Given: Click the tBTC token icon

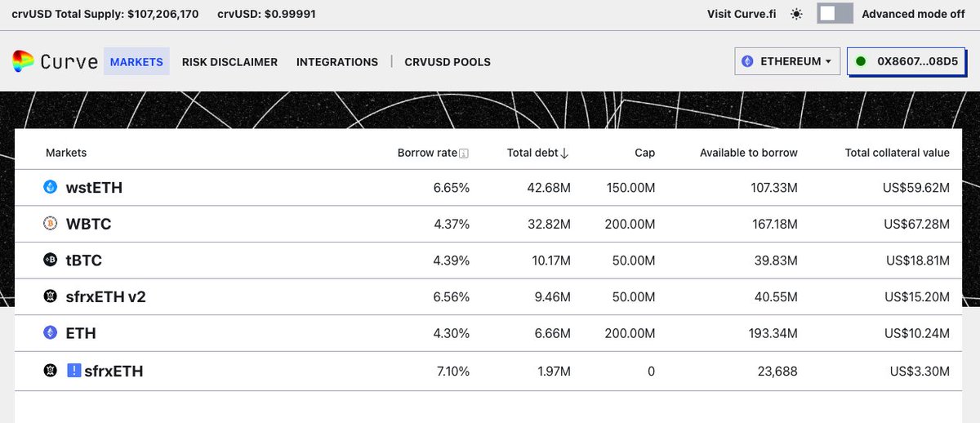Looking at the screenshot, I should 50,260.
